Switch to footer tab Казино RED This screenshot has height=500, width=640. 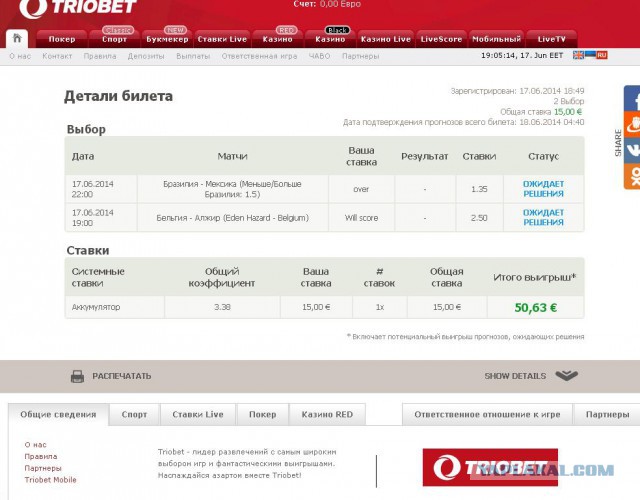click(328, 414)
